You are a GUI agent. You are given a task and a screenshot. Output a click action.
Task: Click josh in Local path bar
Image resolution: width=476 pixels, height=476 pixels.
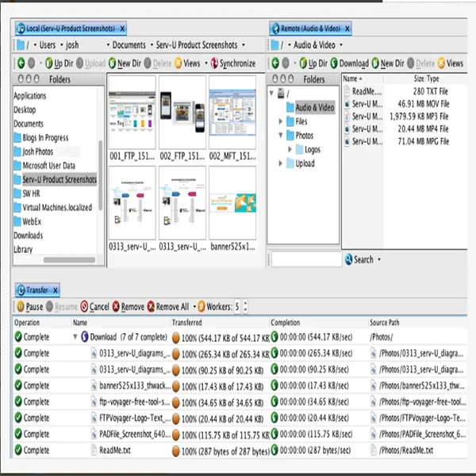tap(72, 45)
